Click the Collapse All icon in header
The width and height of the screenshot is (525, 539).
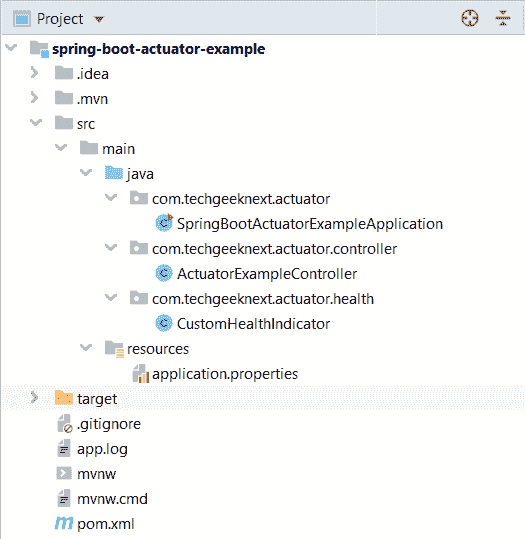[x=503, y=18]
